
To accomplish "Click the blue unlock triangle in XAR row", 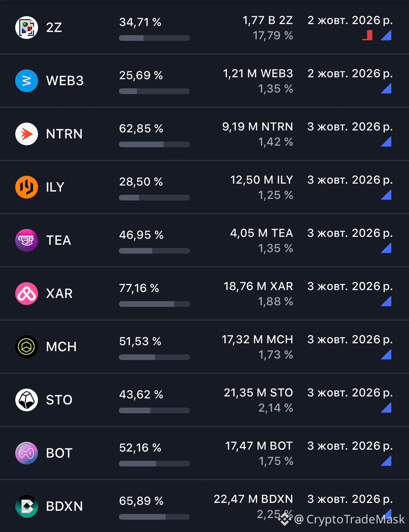I will click(x=387, y=301).
